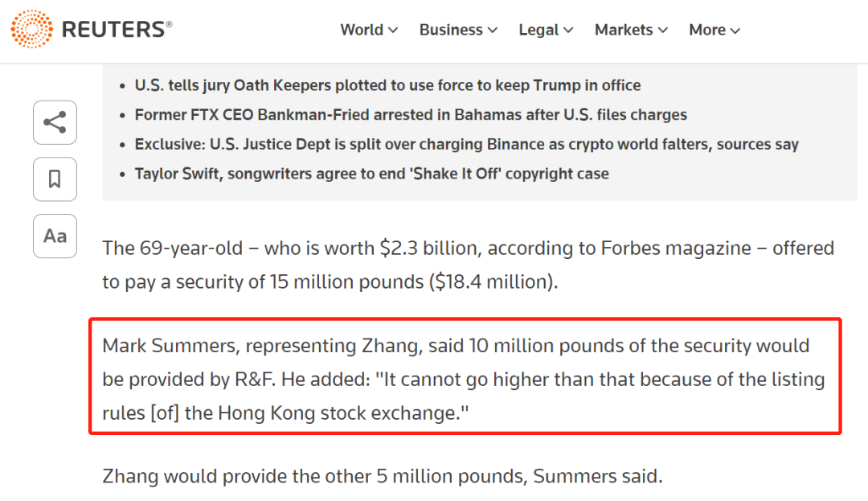Bookmark this article with the save icon
Image resolution: width=868 pixels, height=501 pixels.
point(55,179)
